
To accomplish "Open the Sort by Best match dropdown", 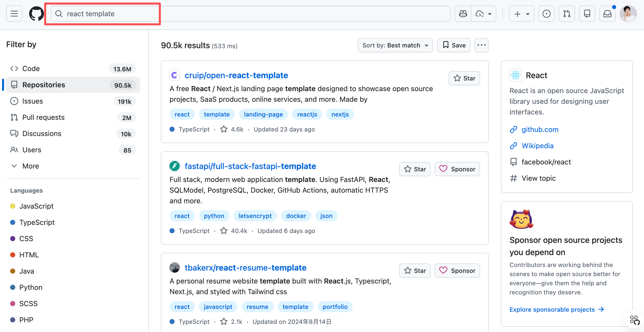I will [x=395, y=45].
